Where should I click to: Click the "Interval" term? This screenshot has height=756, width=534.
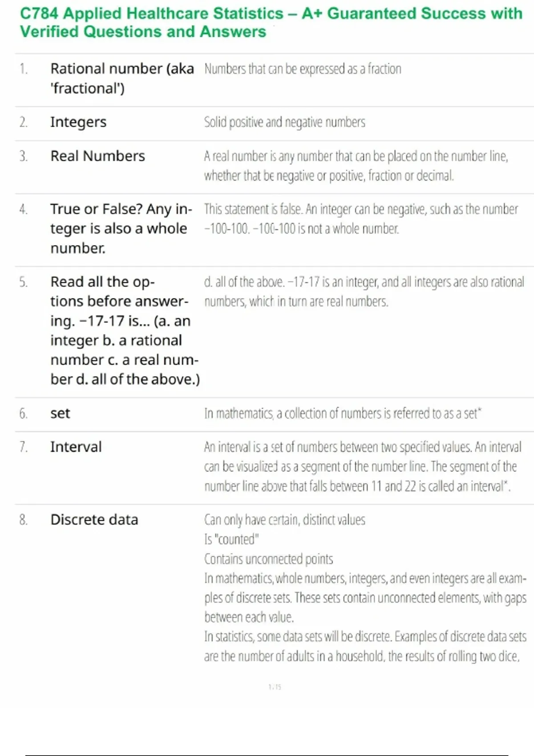[x=76, y=446]
